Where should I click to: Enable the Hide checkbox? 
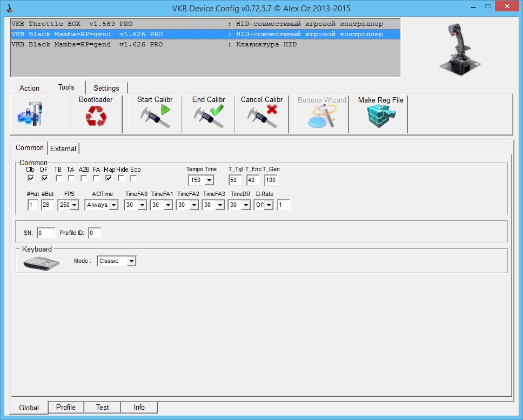(x=121, y=178)
